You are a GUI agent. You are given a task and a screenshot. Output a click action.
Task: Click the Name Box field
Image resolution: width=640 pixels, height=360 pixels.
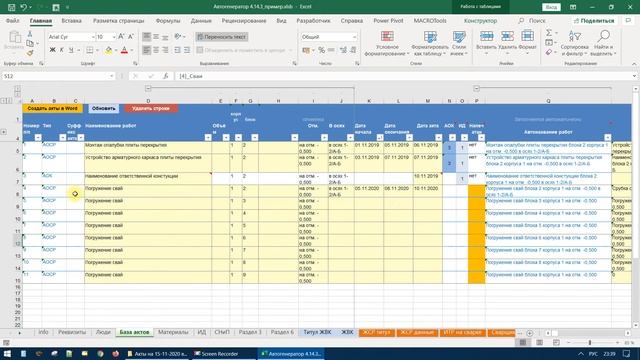(57, 76)
